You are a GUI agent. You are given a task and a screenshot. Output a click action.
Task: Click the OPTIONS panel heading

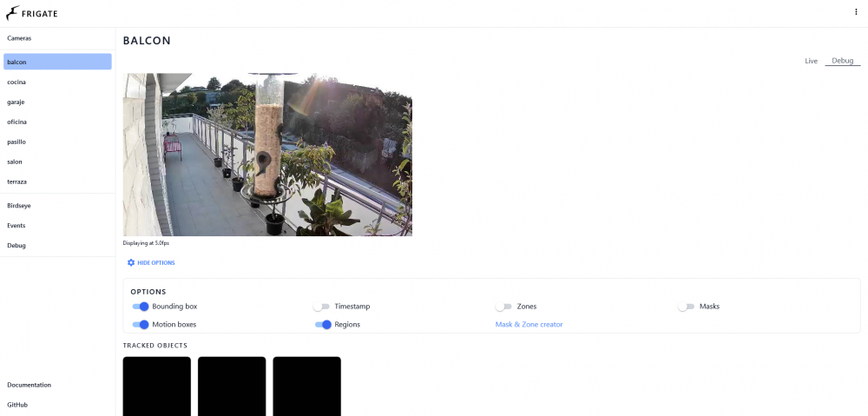tap(148, 292)
